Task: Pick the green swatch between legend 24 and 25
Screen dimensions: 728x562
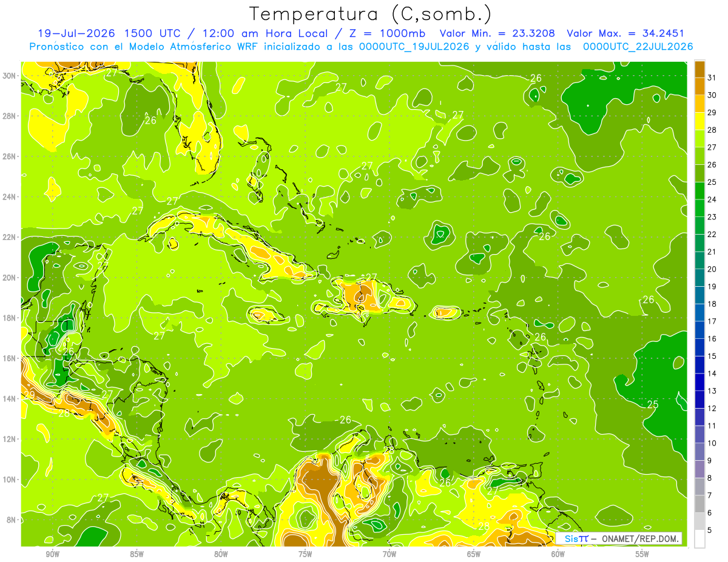Action: (699, 191)
